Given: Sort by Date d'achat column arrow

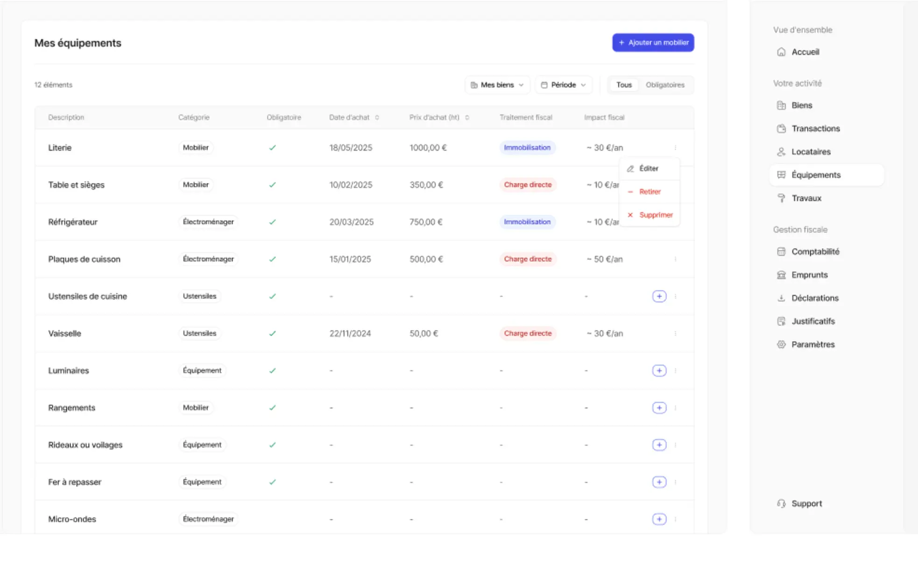Looking at the screenshot, I should coord(377,118).
